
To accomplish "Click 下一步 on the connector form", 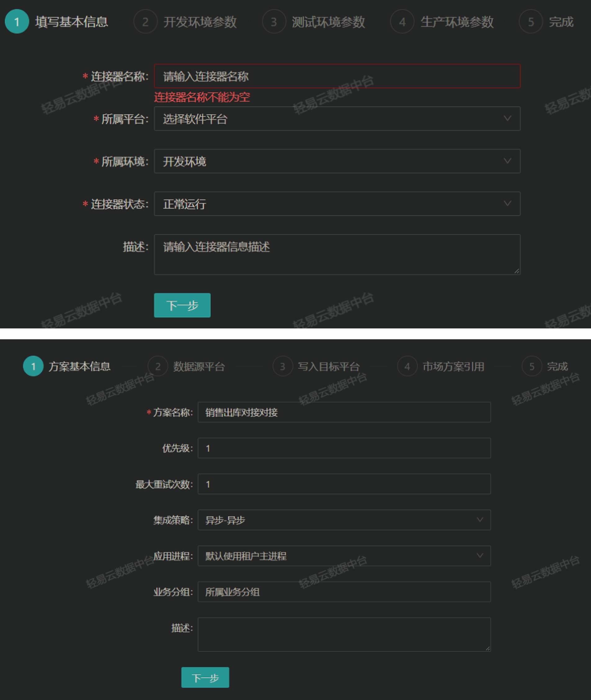I will point(182,305).
